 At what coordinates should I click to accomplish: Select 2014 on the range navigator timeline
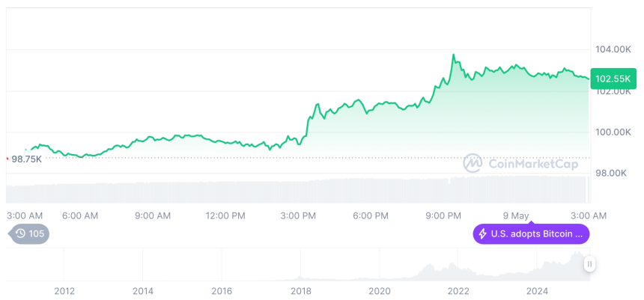(x=143, y=291)
